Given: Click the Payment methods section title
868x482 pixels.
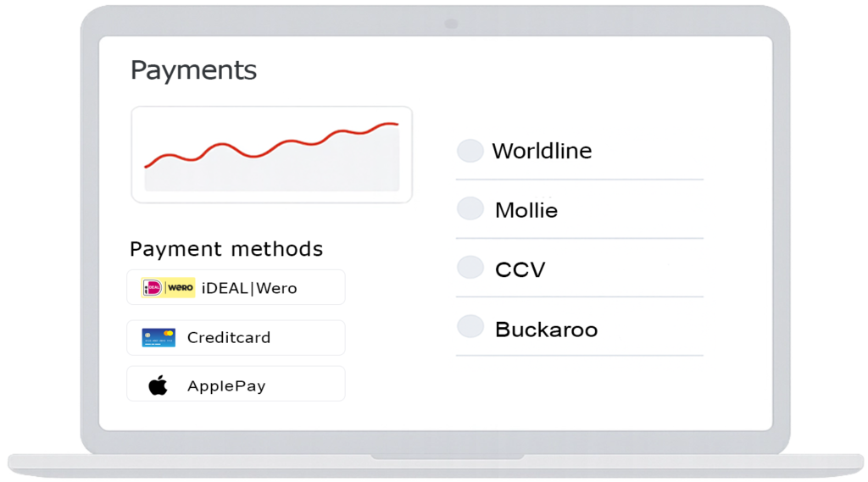Looking at the screenshot, I should click(226, 249).
